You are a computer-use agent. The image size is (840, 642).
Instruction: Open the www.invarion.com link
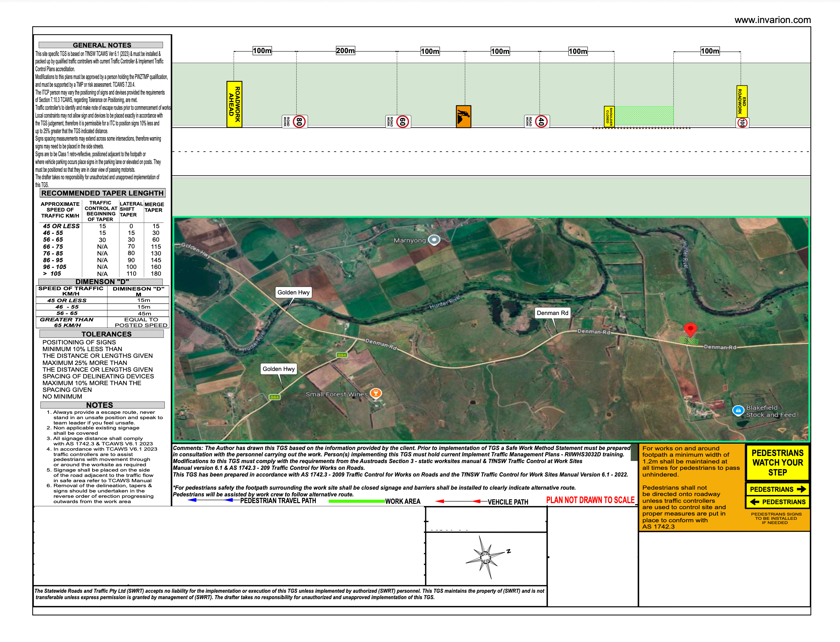(x=772, y=20)
